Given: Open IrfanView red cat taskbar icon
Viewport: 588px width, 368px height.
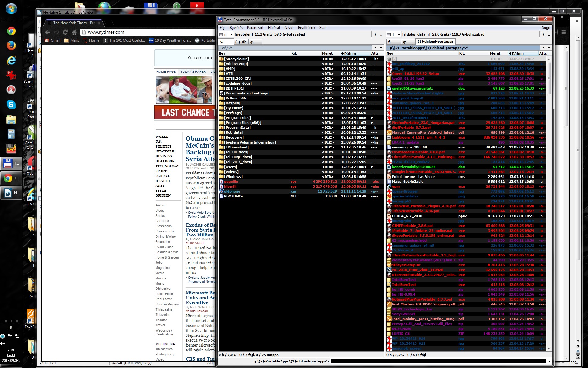Looking at the screenshot, I should tap(11, 75).
